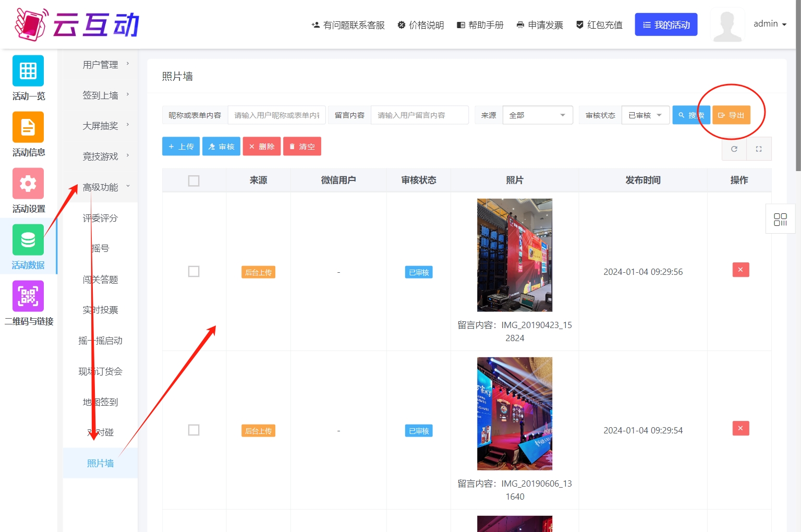Open the 活动信息 document icon
This screenshot has width=801, height=532.
click(x=28, y=127)
